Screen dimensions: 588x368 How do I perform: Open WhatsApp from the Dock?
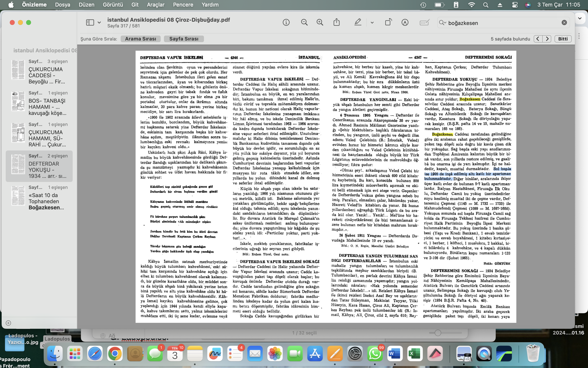[375, 353]
